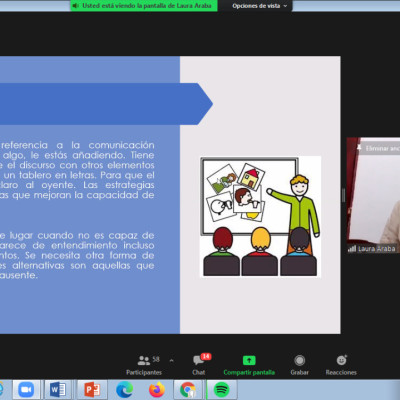Image resolution: width=400 pixels, height=400 pixels.
Task: Open the Participantes panel
Action: tap(144, 365)
